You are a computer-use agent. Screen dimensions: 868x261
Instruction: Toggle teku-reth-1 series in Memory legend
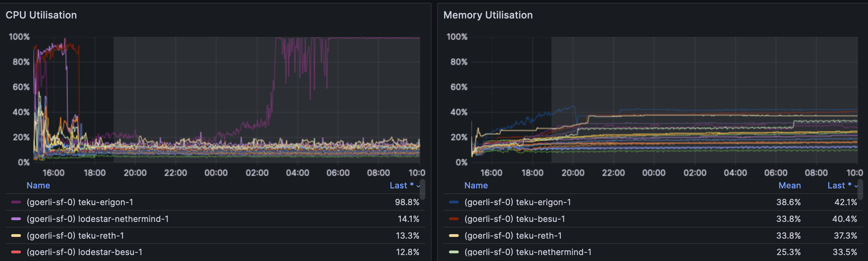click(513, 236)
